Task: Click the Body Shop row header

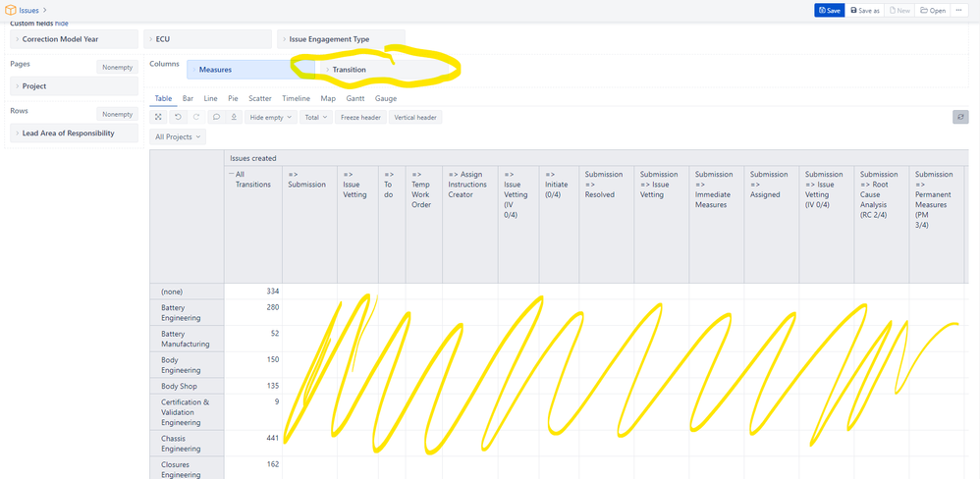Action: click(187, 386)
